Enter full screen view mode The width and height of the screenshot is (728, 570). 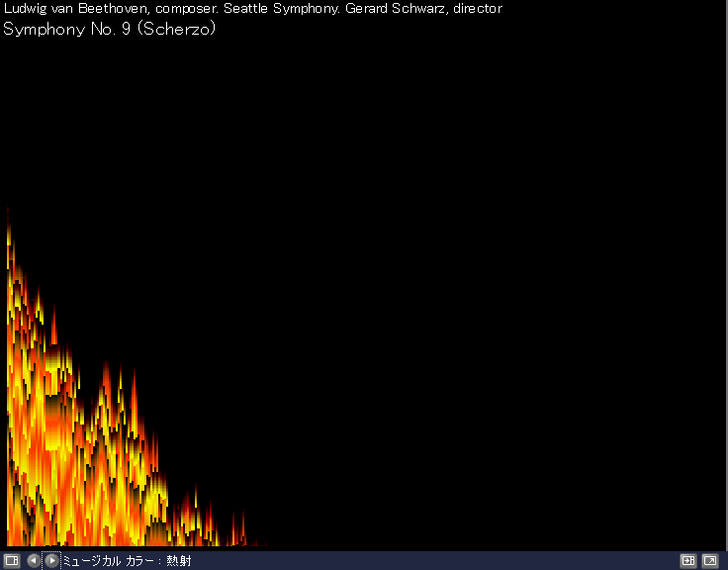point(709,561)
